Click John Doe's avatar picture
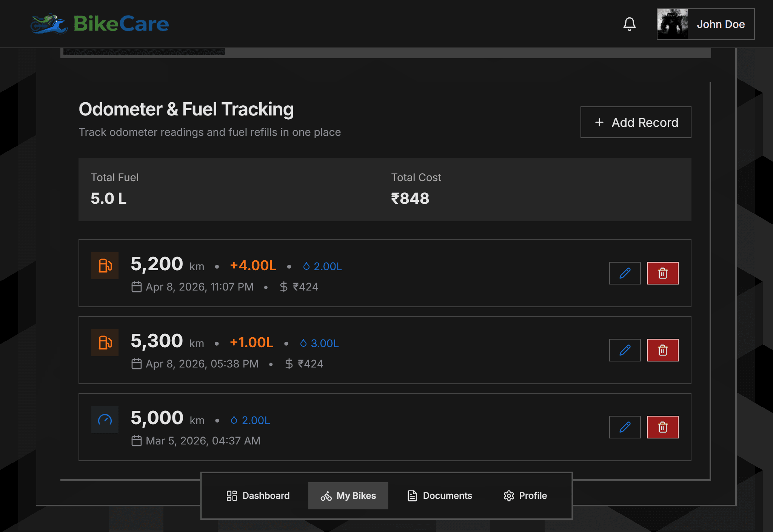The width and height of the screenshot is (773, 532). [672, 24]
